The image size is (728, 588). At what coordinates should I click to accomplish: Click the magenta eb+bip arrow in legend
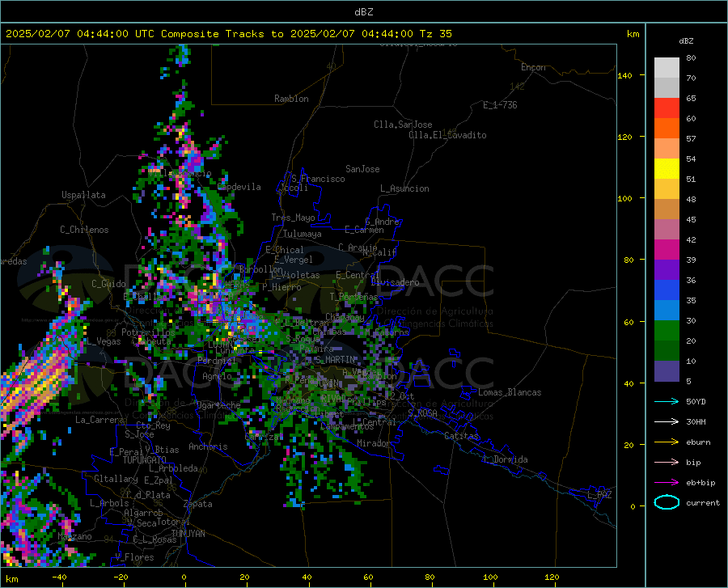(667, 483)
